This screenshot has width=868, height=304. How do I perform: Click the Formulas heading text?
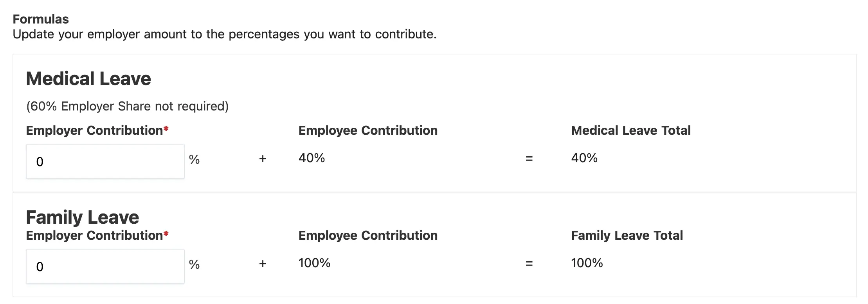41,19
